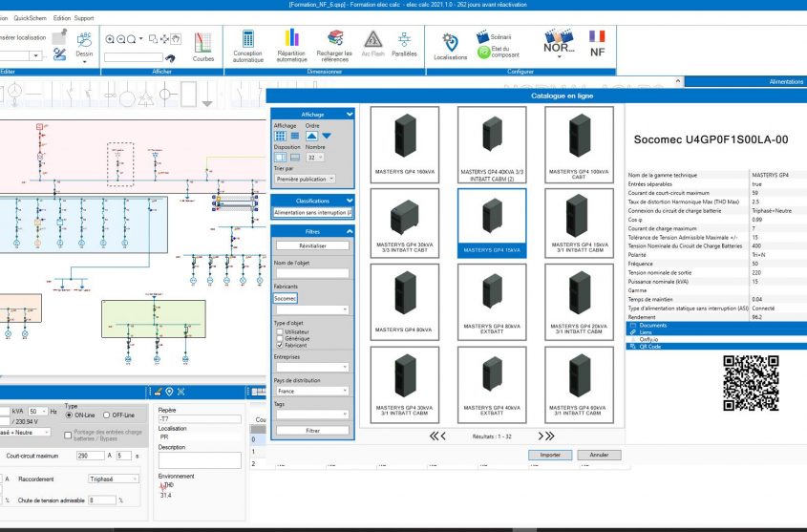Check the Utilisateur object type
The image size is (807, 532).
tap(280, 331)
